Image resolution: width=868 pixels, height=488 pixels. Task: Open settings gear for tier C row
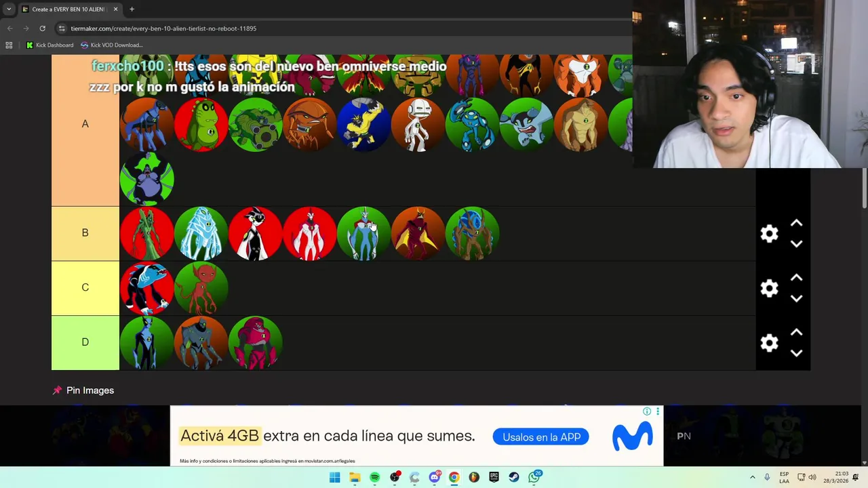(769, 288)
